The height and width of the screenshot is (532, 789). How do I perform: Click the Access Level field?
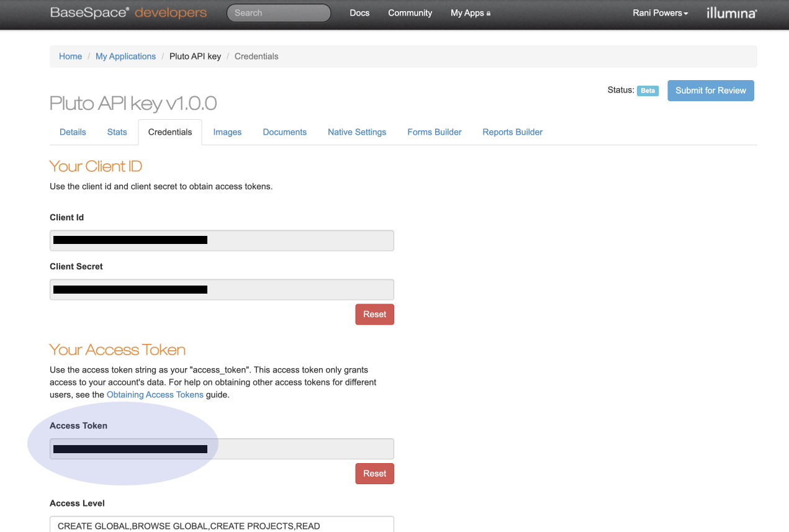[x=222, y=524]
